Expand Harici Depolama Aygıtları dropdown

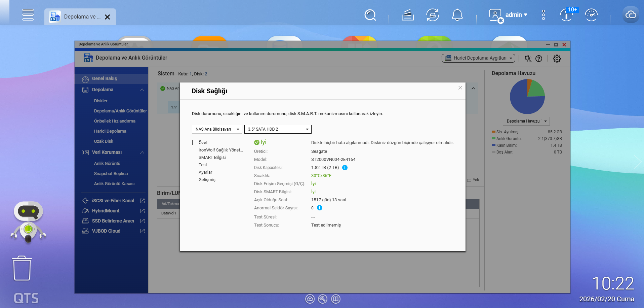[478, 58]
